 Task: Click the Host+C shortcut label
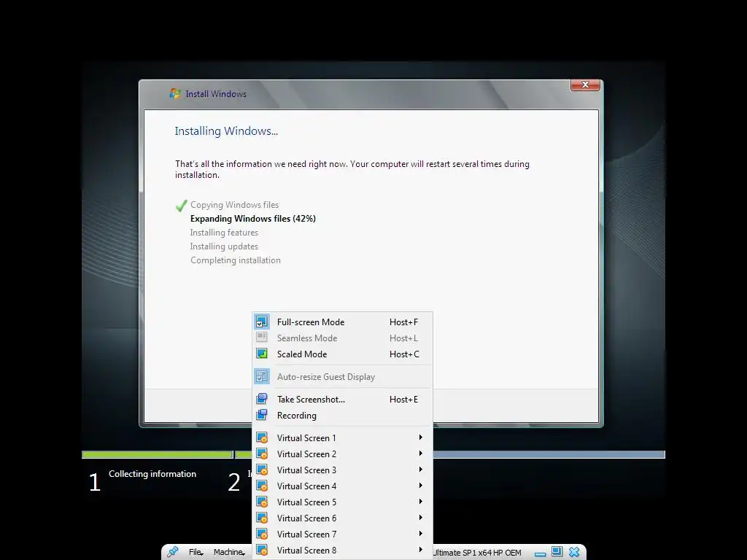(404, 354)
